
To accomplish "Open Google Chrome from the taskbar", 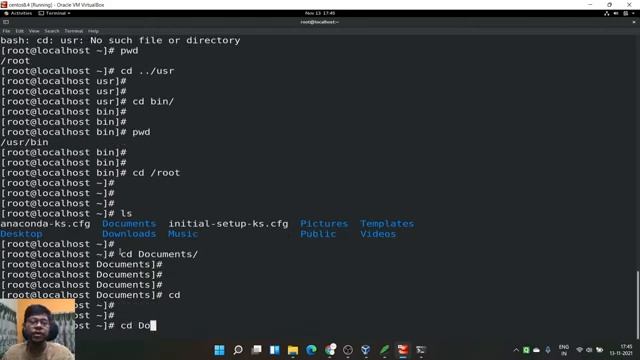I will (330, 350).
